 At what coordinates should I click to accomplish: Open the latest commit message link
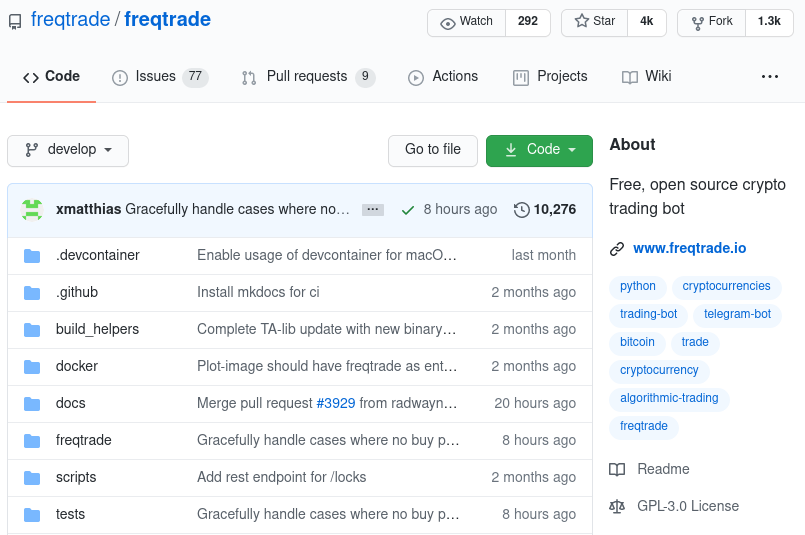237,209
